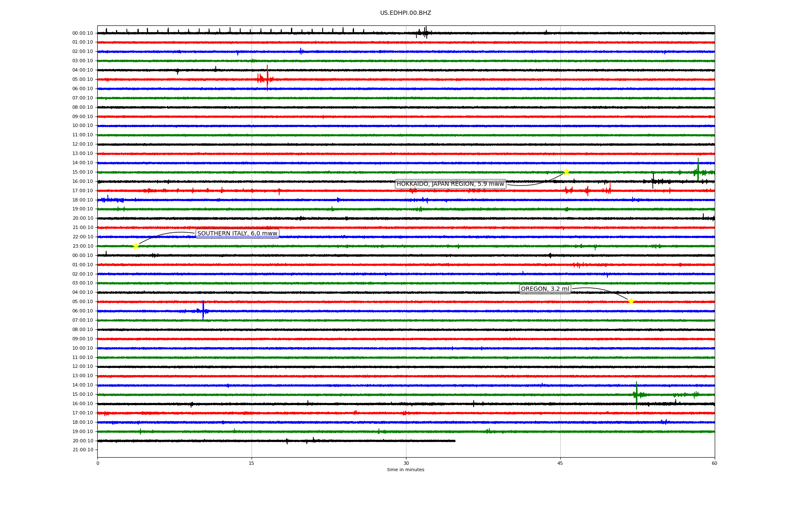Click the SOUTHERN ITALY 6.0 mww label
Screen dimensions: 812x508
pyautogui.click(x=237, y=233)
